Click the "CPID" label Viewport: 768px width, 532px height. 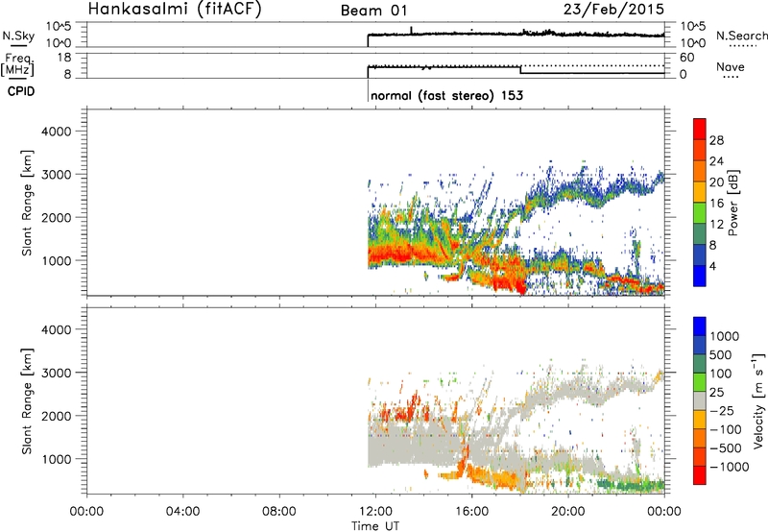[x=21, y=91]
